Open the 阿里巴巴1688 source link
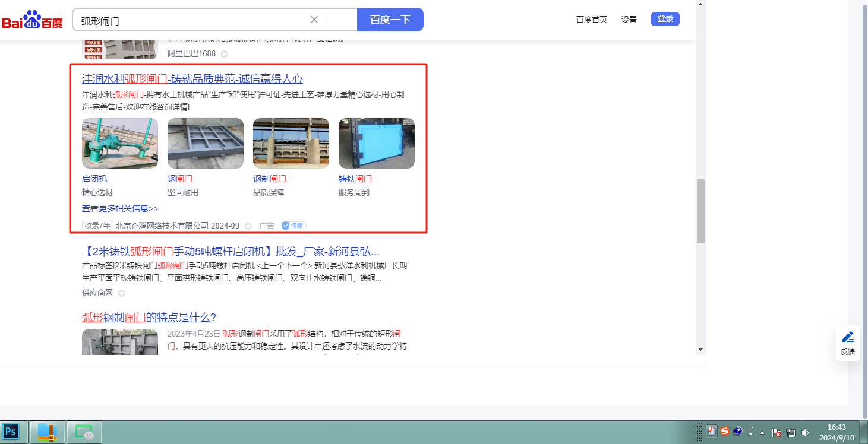This screenshot has width=868, height=444. 191,53
